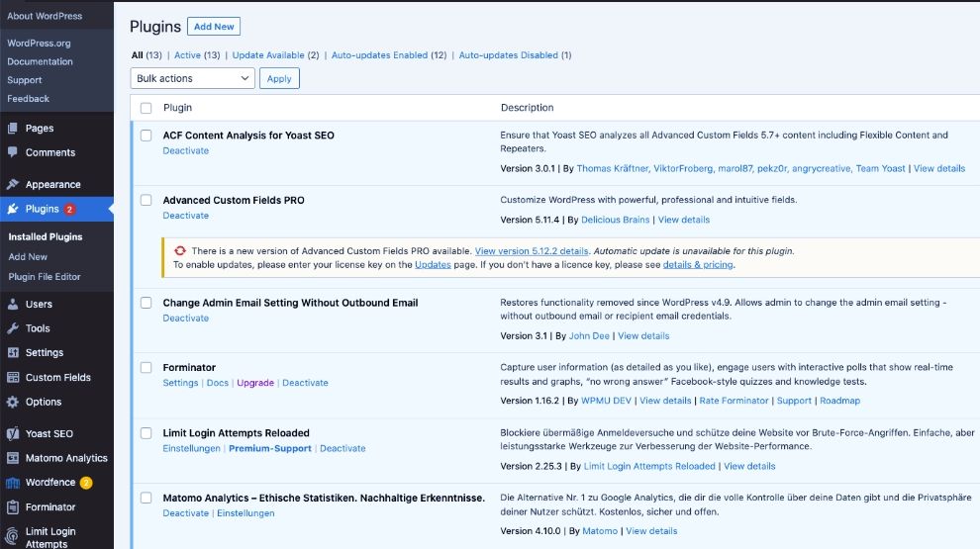Open Forminator Roadmap link
The height and width of the screenshot is (549, 980).
839,401
